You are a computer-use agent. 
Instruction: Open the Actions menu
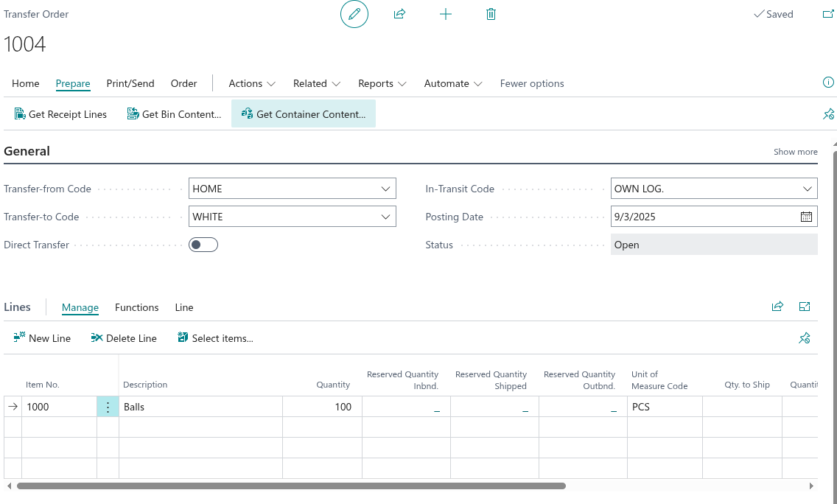(x=252, y=83)
